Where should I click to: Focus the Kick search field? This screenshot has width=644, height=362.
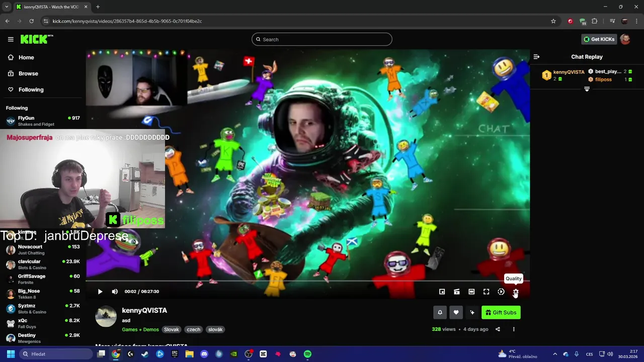click(x=322, y=39)
